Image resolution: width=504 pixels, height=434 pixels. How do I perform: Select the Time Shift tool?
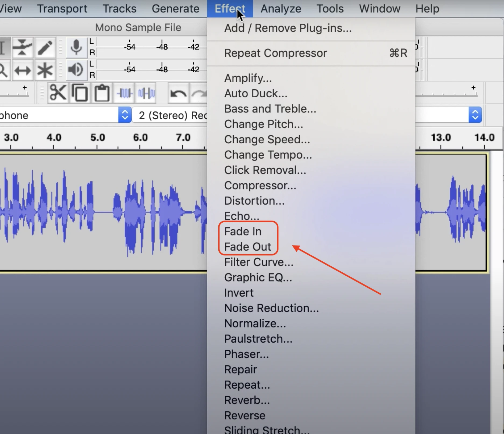point(22,70)
